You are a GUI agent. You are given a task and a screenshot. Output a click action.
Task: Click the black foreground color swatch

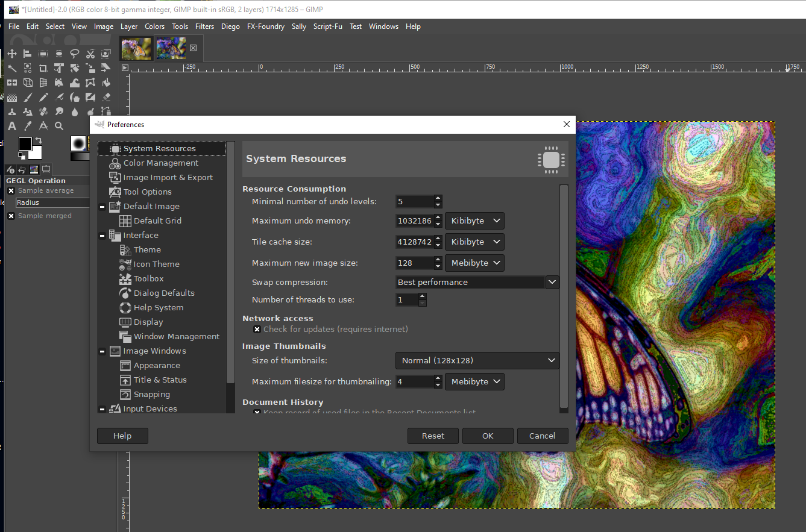25,144
